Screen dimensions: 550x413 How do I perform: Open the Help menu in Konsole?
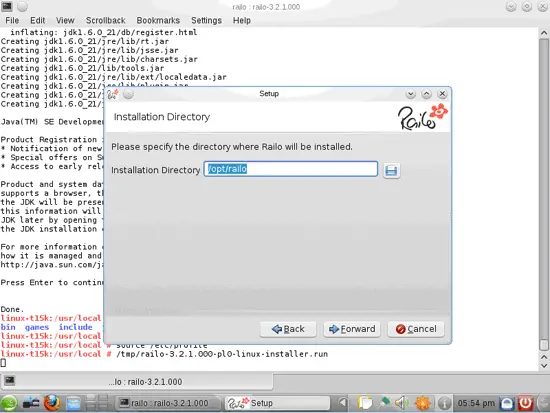[242, 21]
